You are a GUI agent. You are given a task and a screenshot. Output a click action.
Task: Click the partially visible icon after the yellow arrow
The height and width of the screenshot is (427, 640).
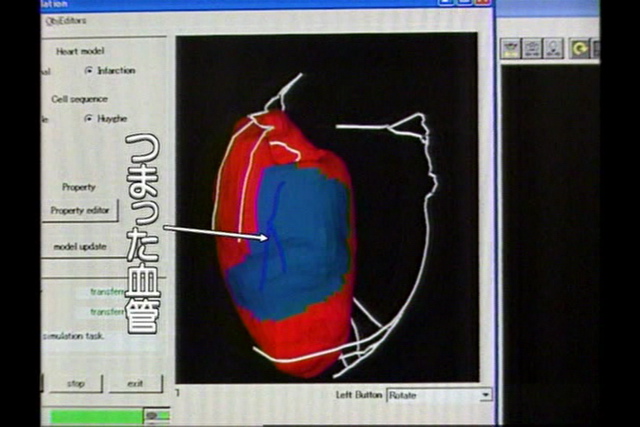596,48
